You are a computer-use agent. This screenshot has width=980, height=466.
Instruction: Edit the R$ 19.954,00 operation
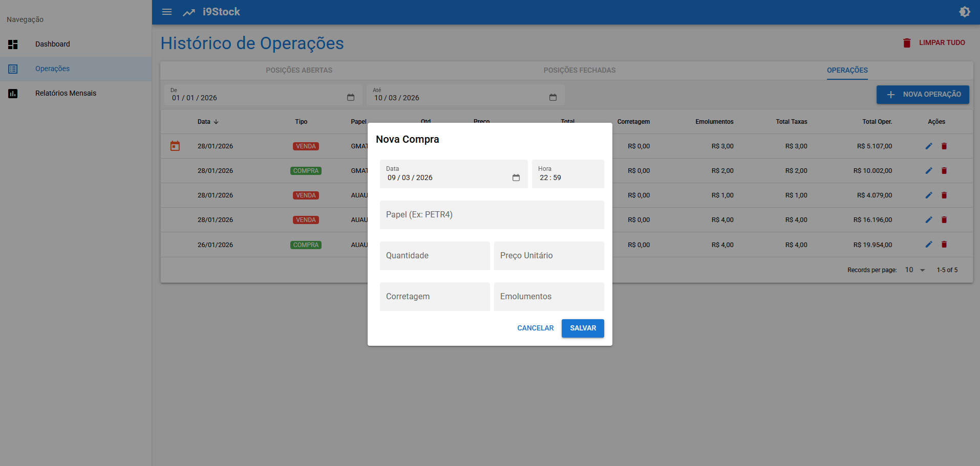929,245
